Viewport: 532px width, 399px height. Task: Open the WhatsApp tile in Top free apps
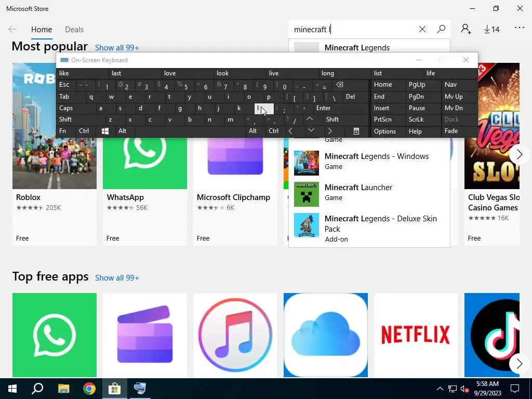54,335
